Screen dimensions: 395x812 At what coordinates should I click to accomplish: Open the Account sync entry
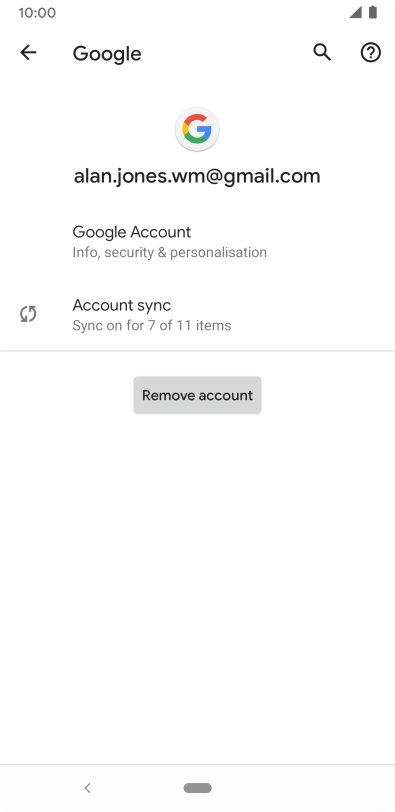coord(197,314)
